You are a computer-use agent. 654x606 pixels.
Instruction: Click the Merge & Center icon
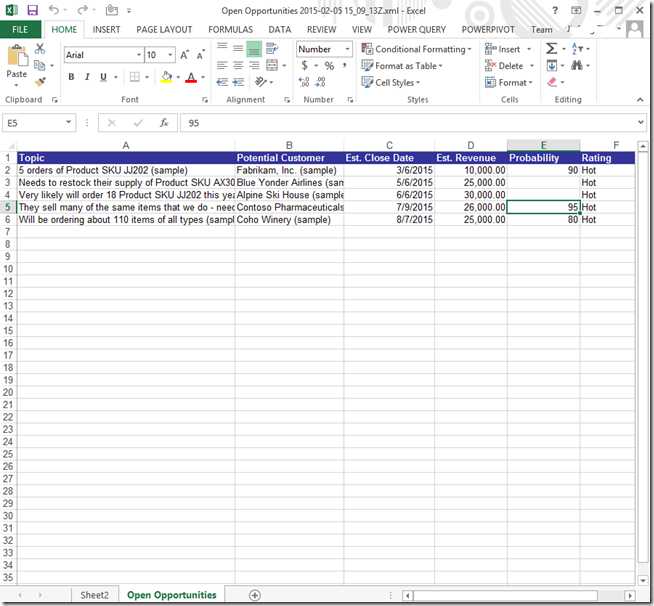pos(272,65)
